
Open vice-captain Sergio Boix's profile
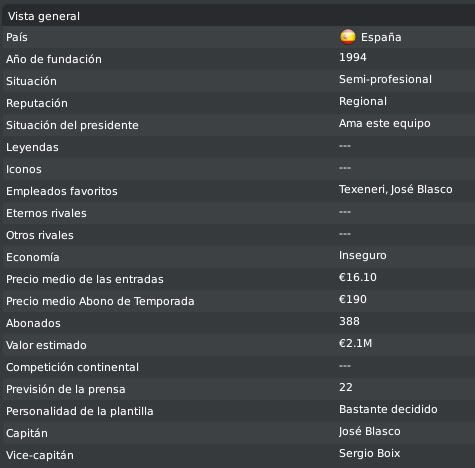coord(369,453)
